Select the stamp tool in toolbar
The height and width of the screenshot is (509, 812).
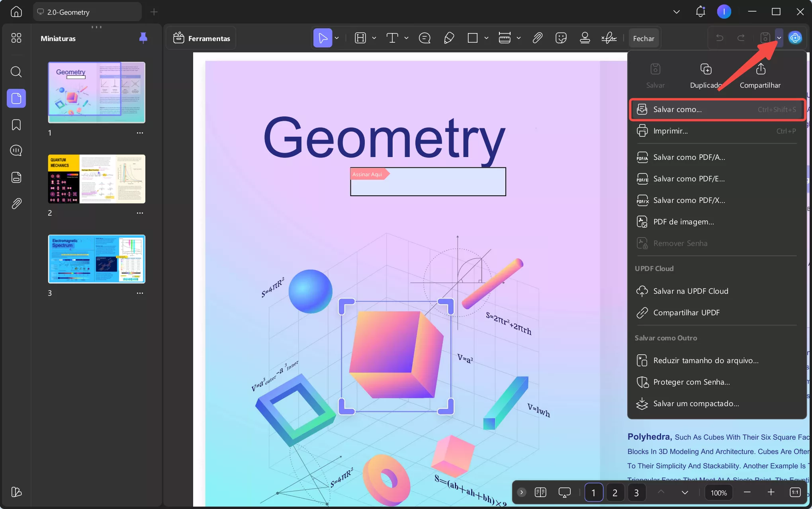click(x=585, y=38)
